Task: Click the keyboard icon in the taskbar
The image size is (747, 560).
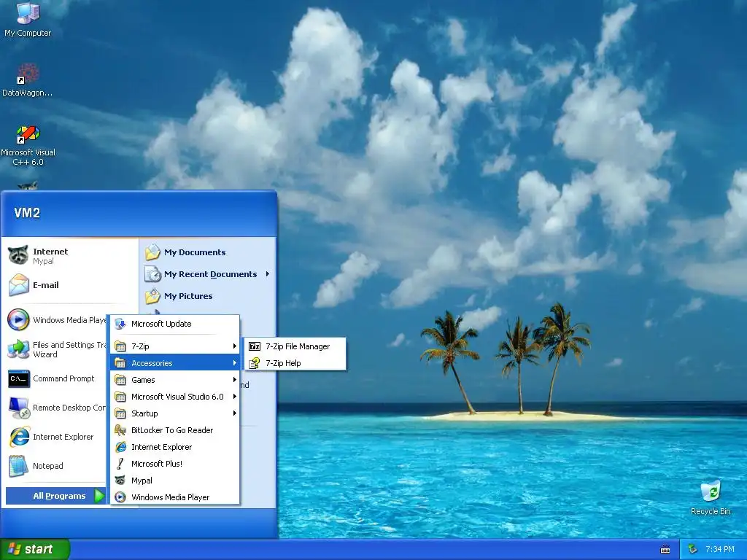Action: 665,550
